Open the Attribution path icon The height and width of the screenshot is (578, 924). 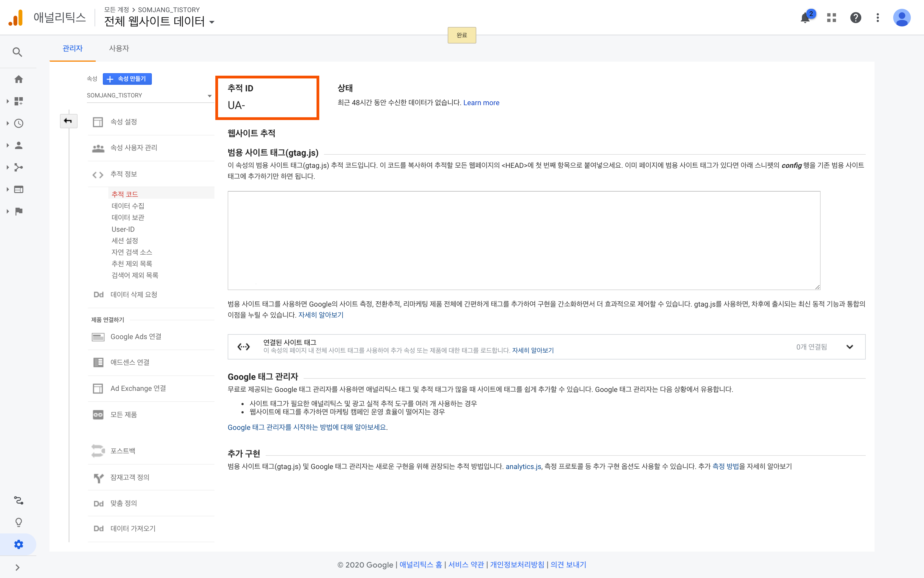18,500
